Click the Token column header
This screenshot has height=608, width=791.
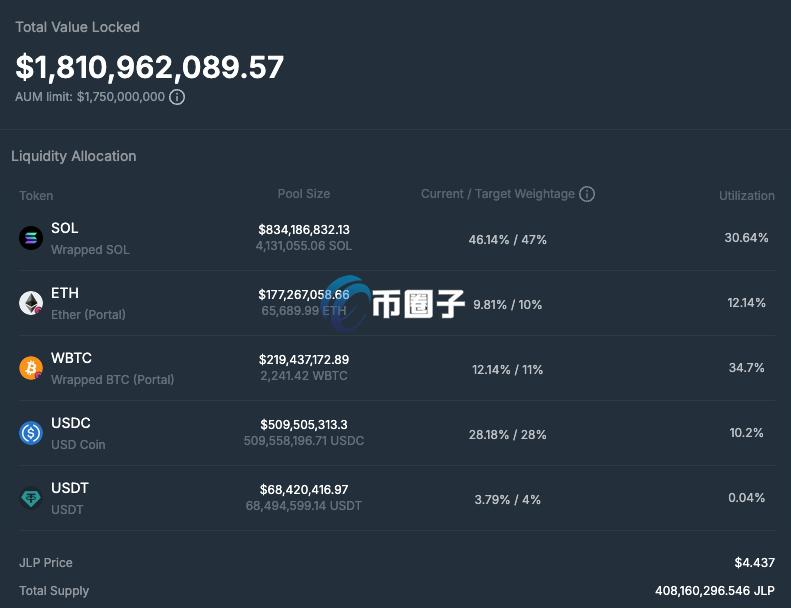[x=36, y=196]
